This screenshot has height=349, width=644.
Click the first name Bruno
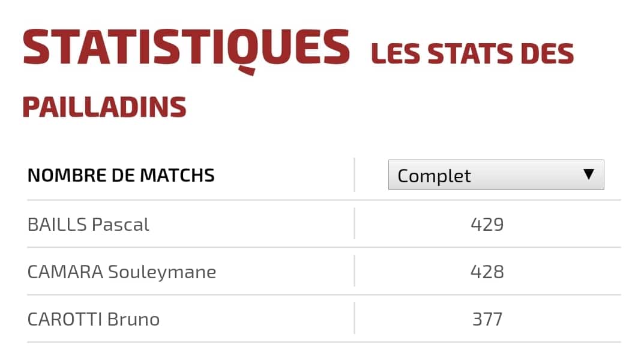[133, 320]
